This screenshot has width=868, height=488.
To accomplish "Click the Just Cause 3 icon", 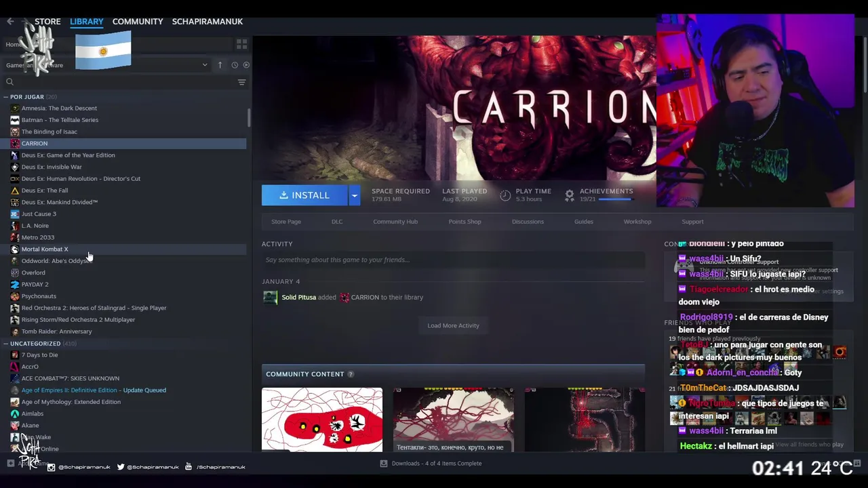I will (x=15, y=214).
